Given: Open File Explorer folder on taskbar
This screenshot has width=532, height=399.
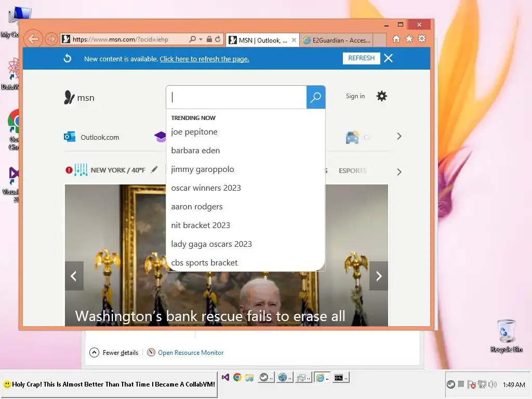Looking at the screenshot, I should [x=249, y=377].
